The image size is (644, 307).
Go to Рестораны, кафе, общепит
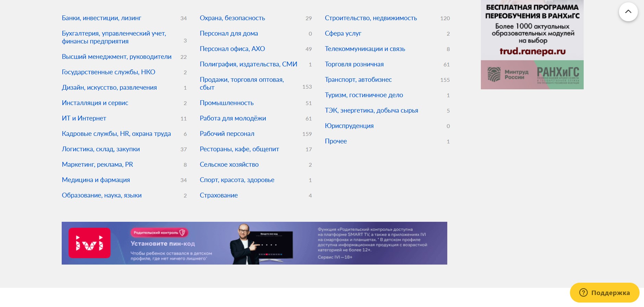pos(239,149)
